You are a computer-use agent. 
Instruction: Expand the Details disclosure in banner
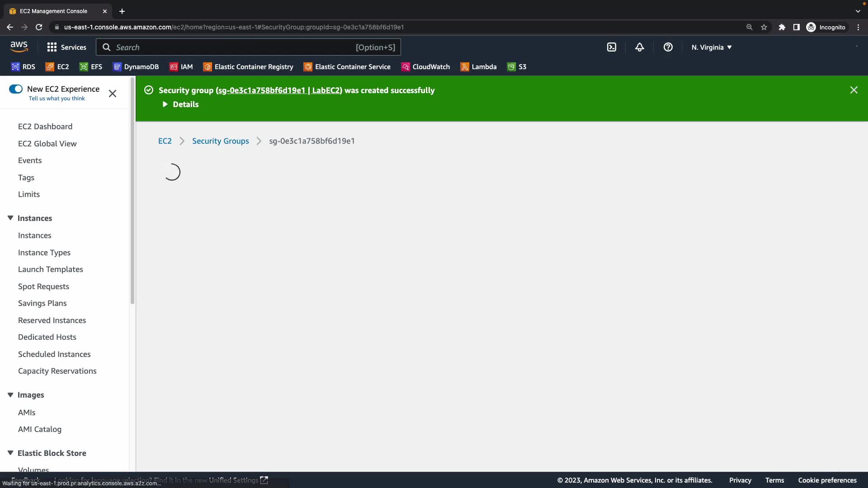pyautogui.click(x=181, y=104)
